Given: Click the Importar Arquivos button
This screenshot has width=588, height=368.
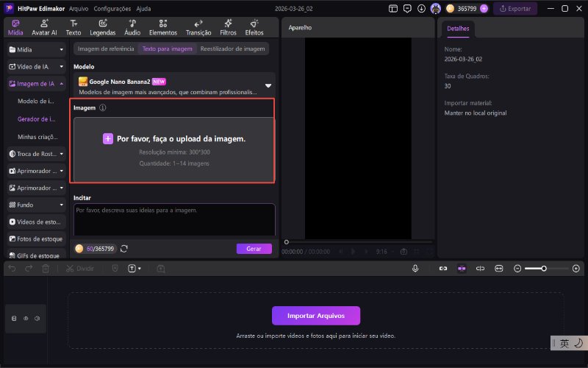Looking at the screenshot, I should (316, 316).
